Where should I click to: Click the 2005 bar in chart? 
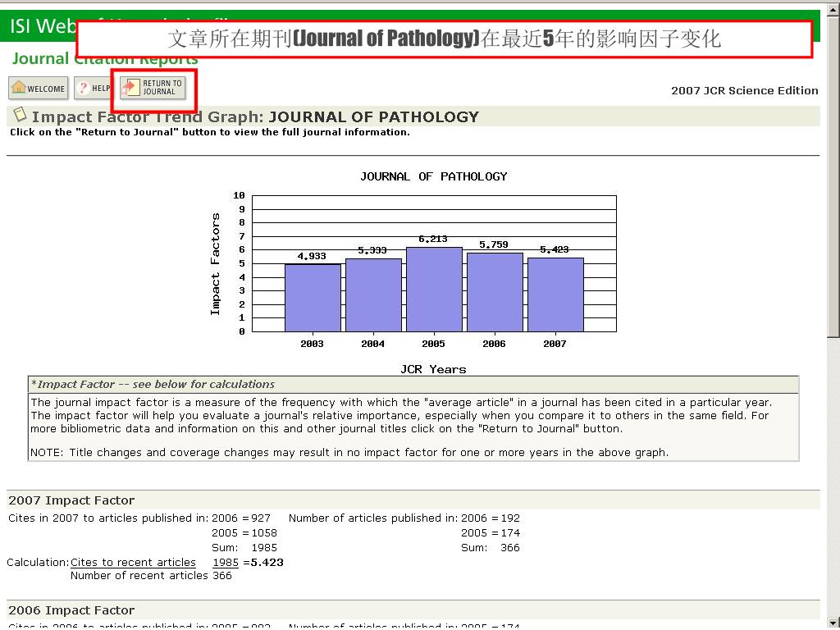click(x=434, y=290)
